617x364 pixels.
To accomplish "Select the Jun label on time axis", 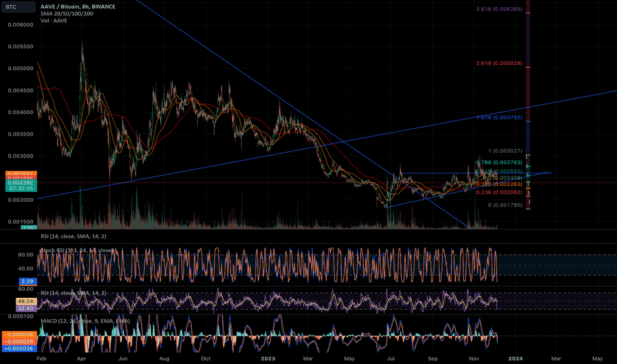I will [122, 359].
